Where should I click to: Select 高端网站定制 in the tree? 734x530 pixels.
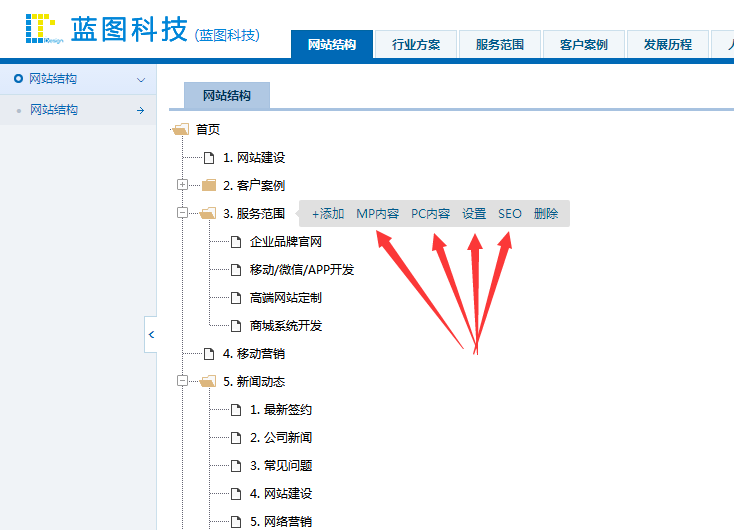286,298
